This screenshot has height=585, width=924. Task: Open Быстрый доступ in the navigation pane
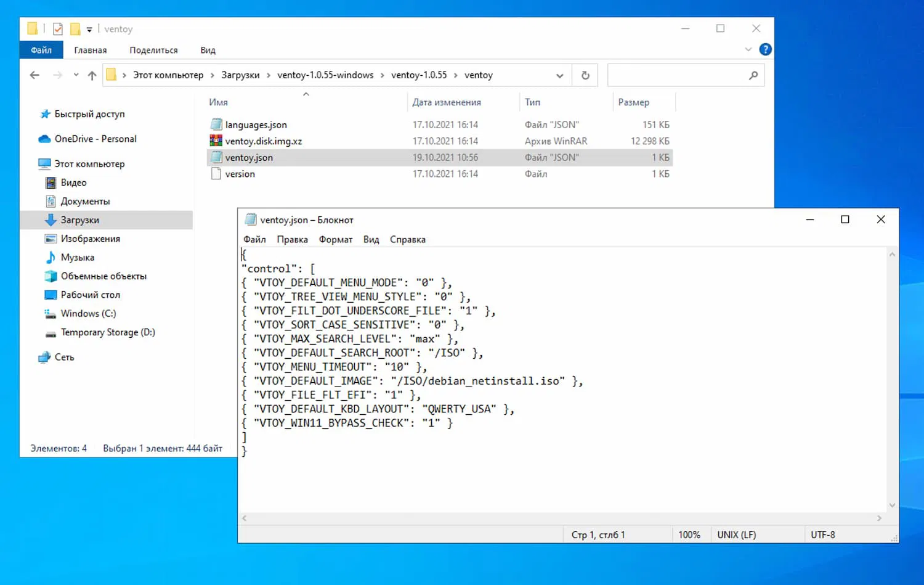click(x=89, y=114)
